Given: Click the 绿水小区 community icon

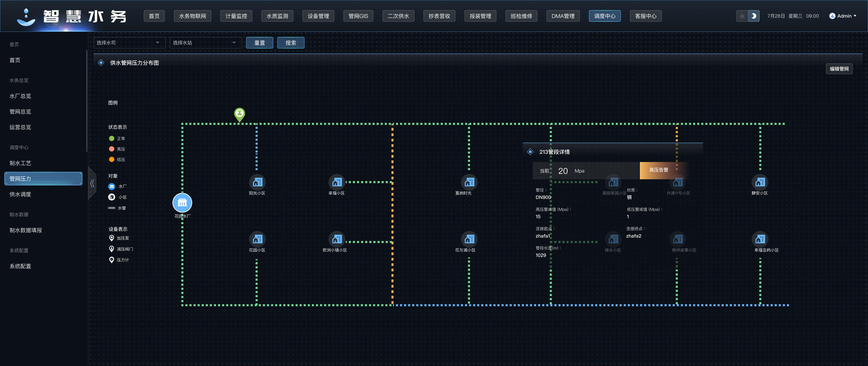Looking at the screenshot, I should tap(613, 239).
